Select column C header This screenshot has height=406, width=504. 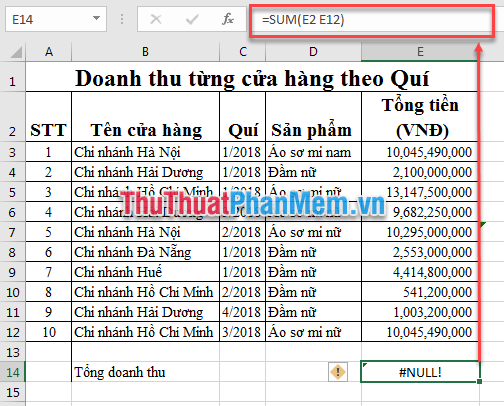(243, 52)
